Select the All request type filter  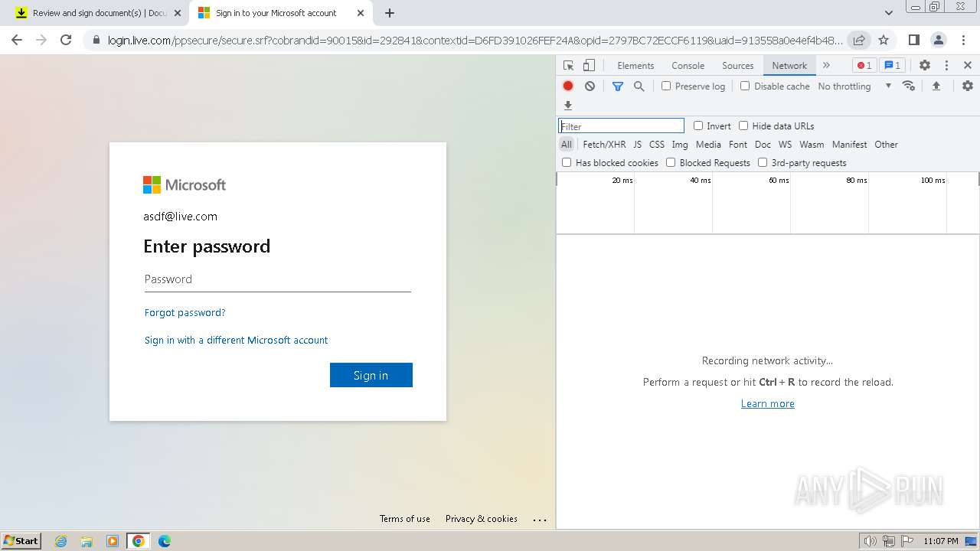567,144
